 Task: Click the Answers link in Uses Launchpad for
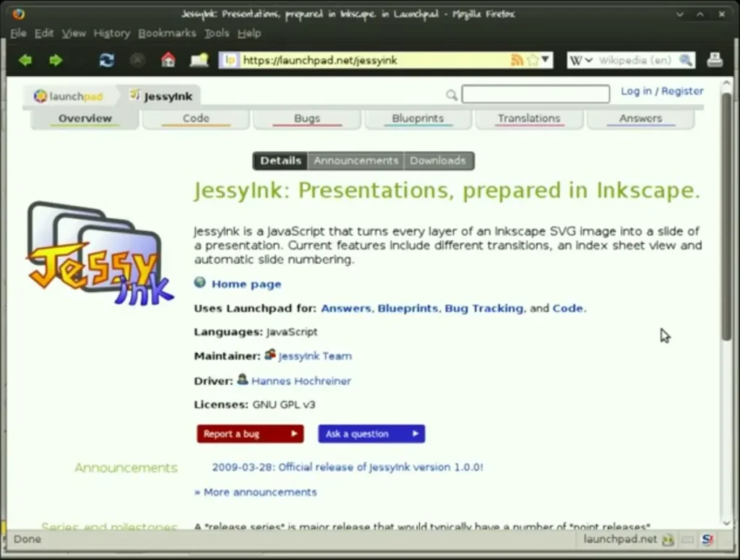346,309
